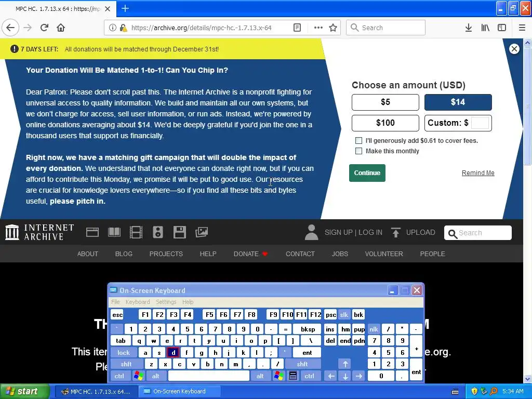Screen dimensions: 532x399
Task: Click the Internet Archive search field
Action: [478, 233]
